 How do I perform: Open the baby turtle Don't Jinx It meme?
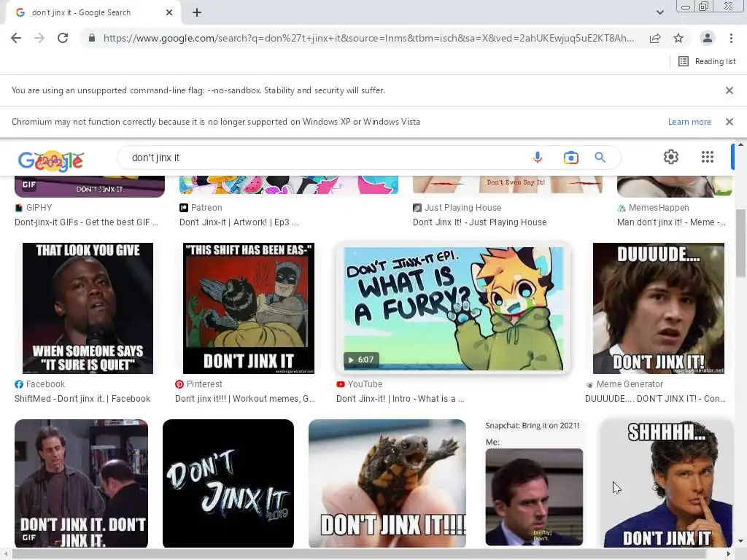point(387,483)
